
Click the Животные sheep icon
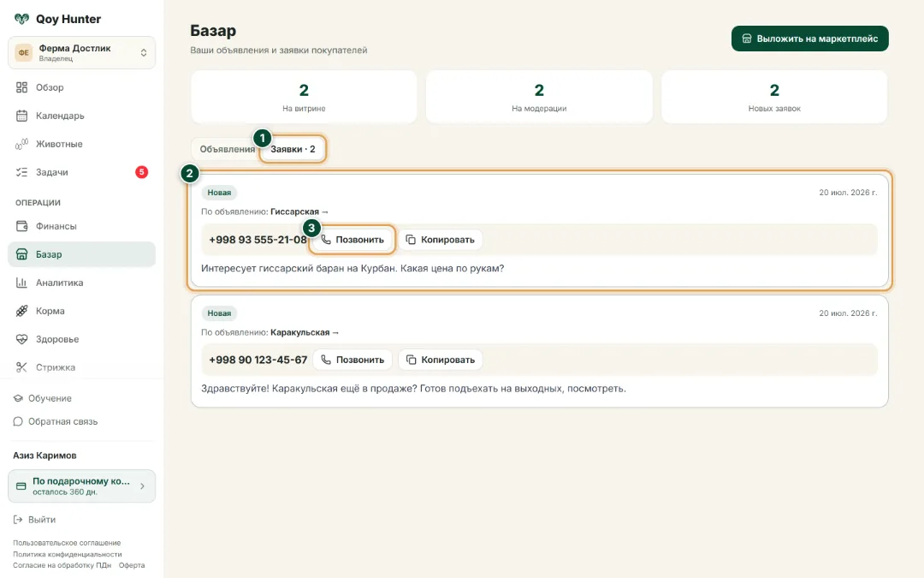point(21,144)
